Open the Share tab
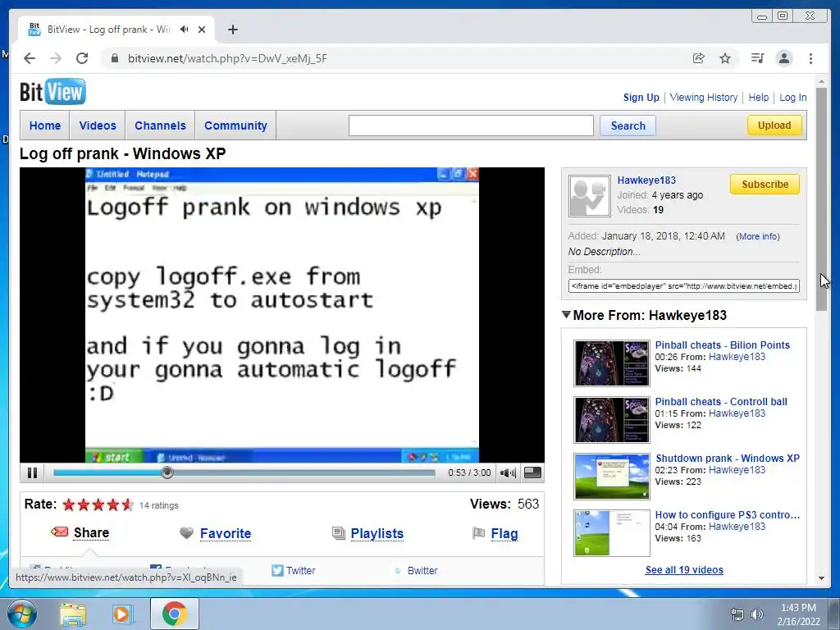Viewport: 840px width, 630px height. (x=91, y=532)
